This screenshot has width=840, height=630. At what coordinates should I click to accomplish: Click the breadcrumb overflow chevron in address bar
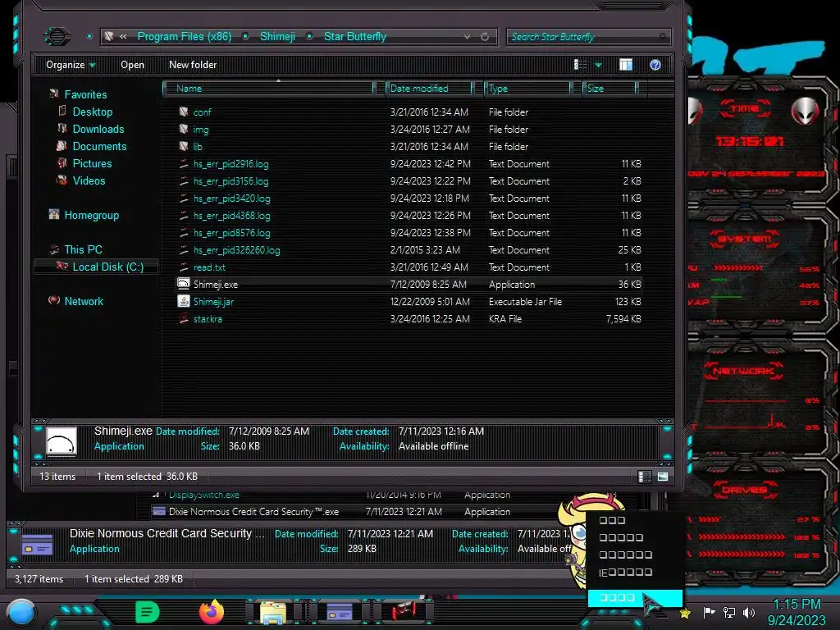coord(123,36)
